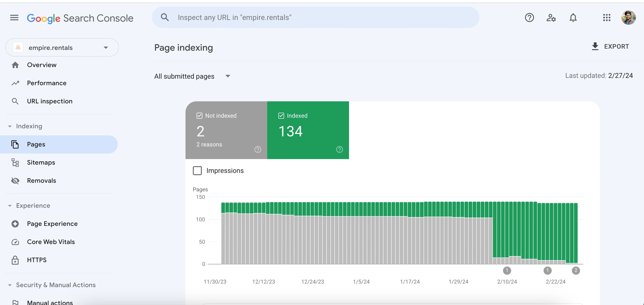
Task: Open the All submitted pages filter
Action: pyautogui.click(x=192, y=76)
